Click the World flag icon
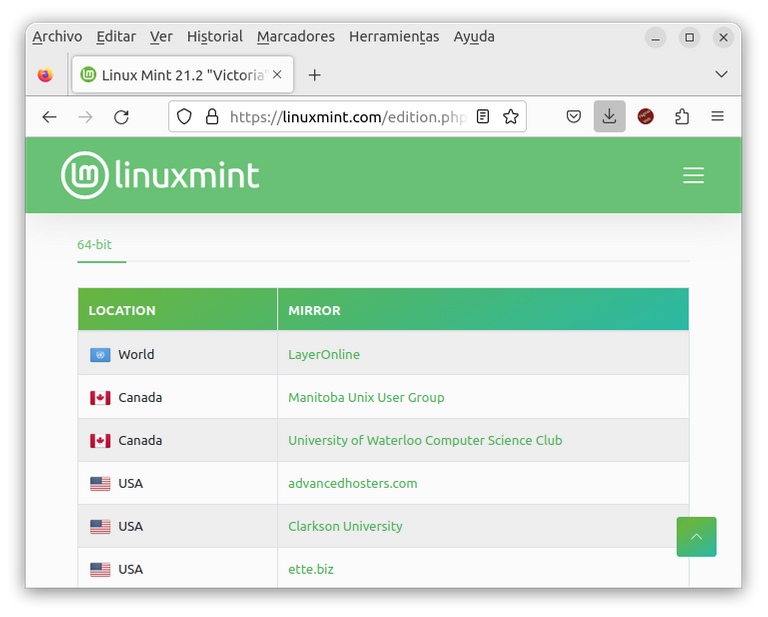The width and height of the screenshot is (768, 617). point(100,355)
